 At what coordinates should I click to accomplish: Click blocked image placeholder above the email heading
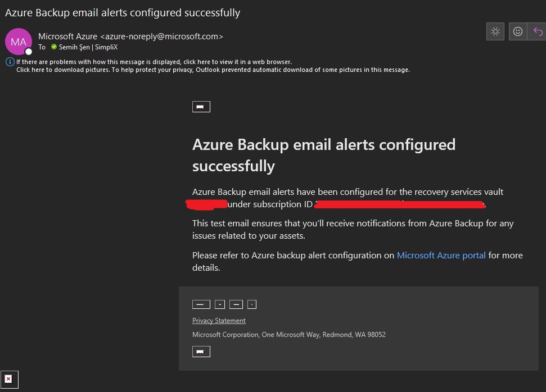click(201, 107)
